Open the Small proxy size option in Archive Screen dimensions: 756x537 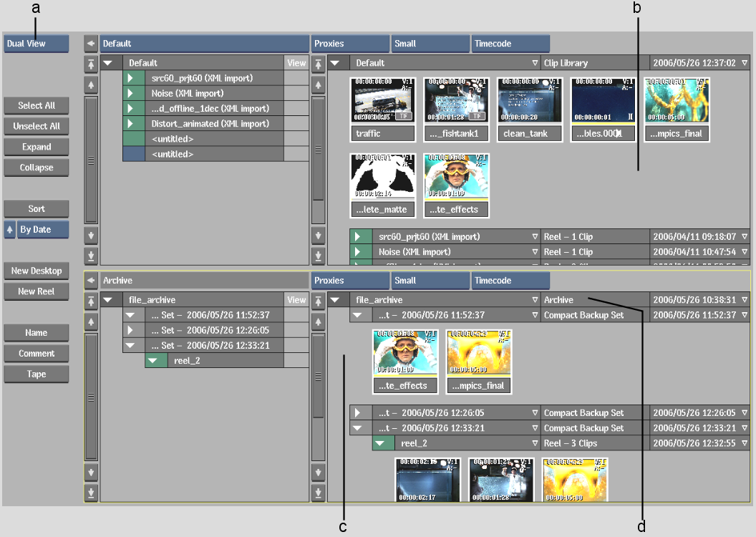coord(430,281)
